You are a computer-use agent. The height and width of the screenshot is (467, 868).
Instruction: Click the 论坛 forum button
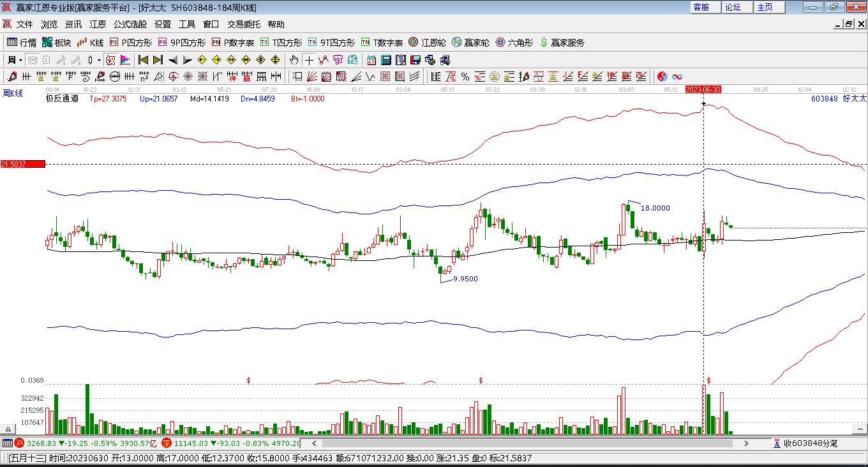coord(737,7)
